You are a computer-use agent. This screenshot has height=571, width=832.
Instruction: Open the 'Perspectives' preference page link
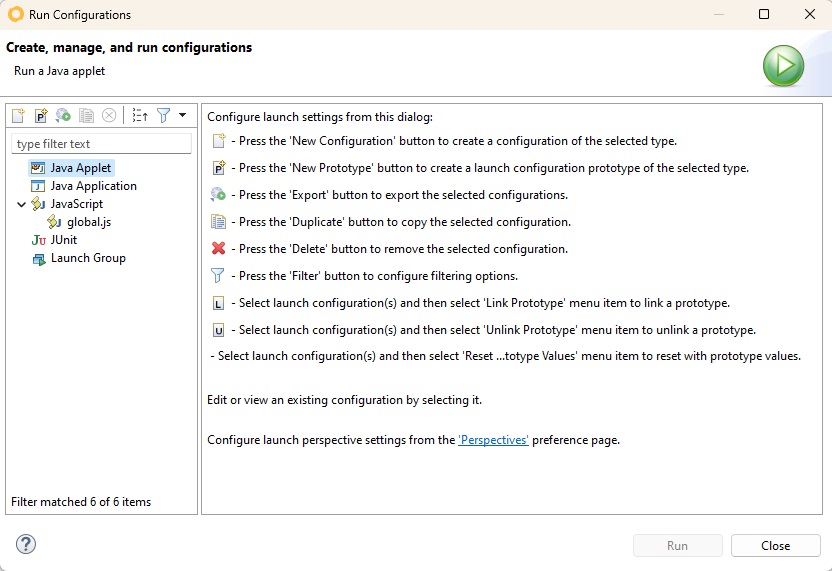[493, 440]
